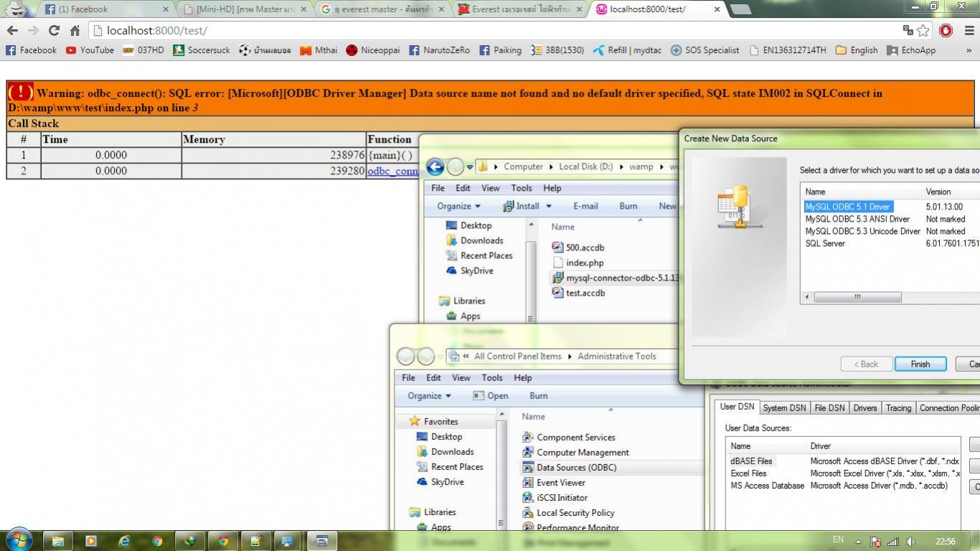Select the MS Access Database data source
This screenshot has height=551, width=980.
point(768,486)
